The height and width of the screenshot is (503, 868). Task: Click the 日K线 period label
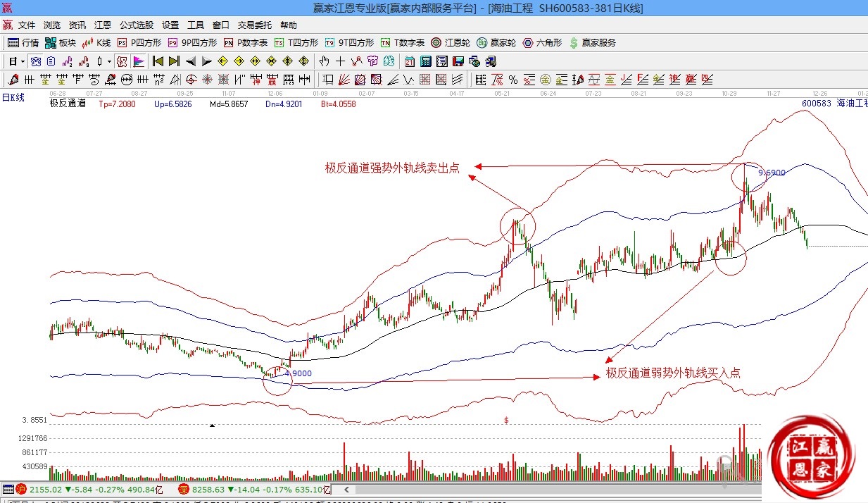(13, 98)
